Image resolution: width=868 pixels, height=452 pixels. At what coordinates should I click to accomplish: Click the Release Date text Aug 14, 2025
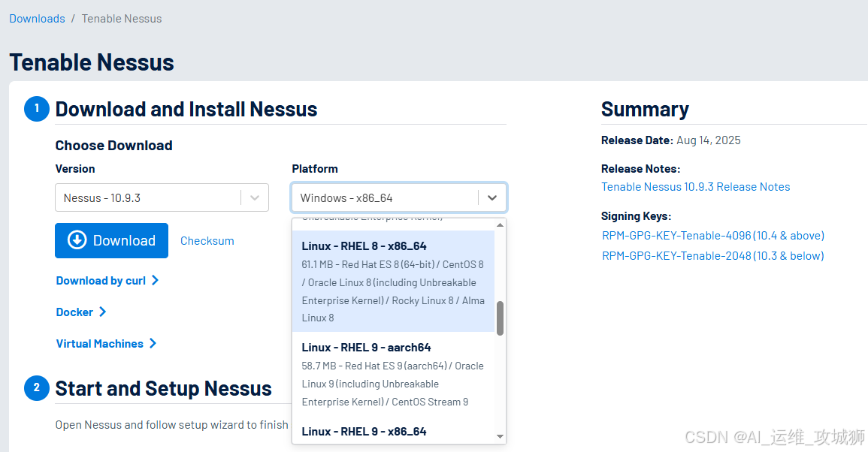click(x=709, y=140)
